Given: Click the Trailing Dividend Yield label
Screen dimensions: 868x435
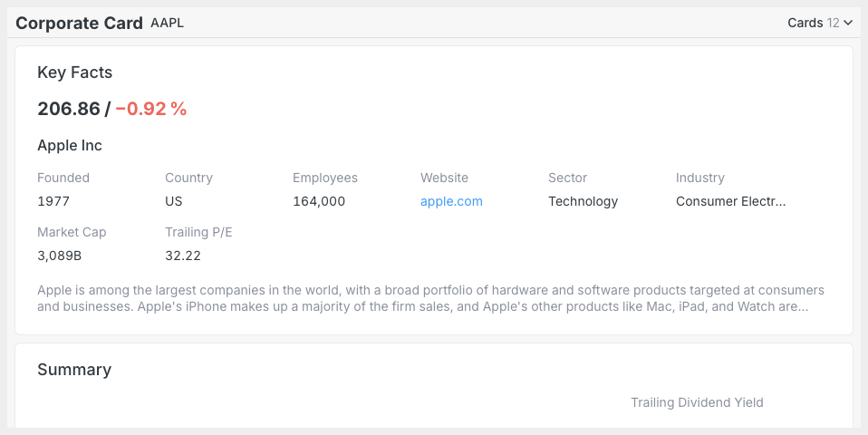Looking at the screenshot, I should 697,403.
